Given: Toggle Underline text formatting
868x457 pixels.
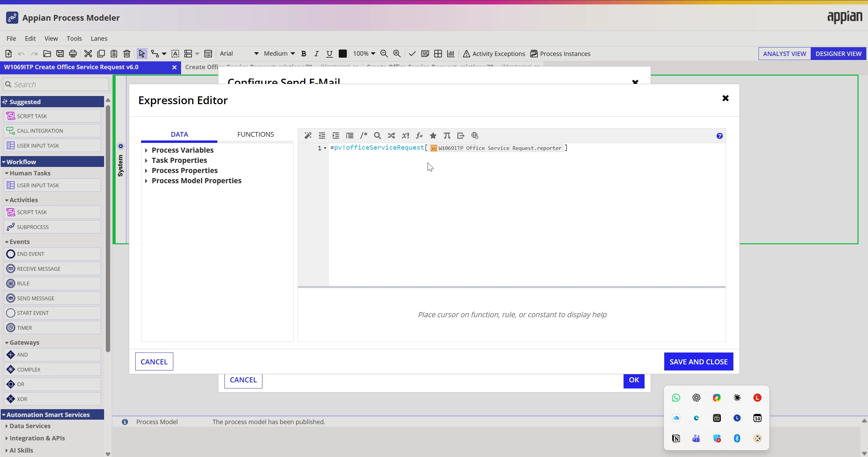Looking at the screenshot, I should click(x=329, y=54).
